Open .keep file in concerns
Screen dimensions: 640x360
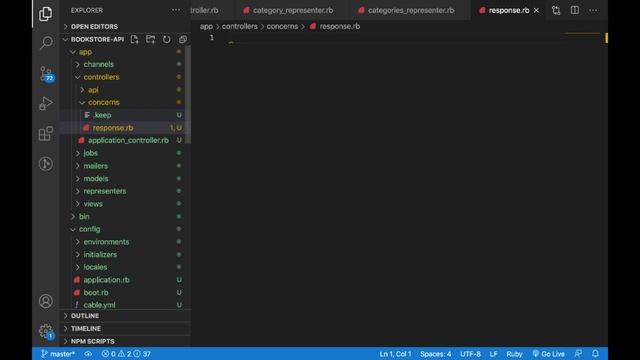[x=102, y=115]
